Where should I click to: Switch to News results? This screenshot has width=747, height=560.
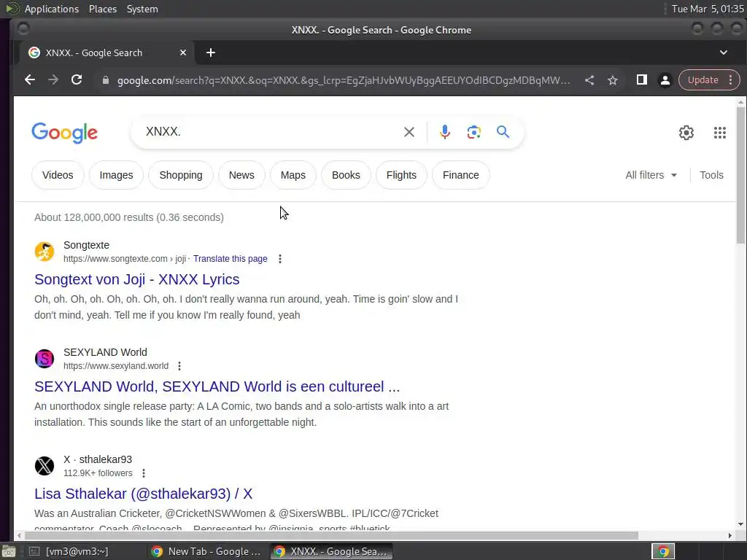click(x=241, y=175)
